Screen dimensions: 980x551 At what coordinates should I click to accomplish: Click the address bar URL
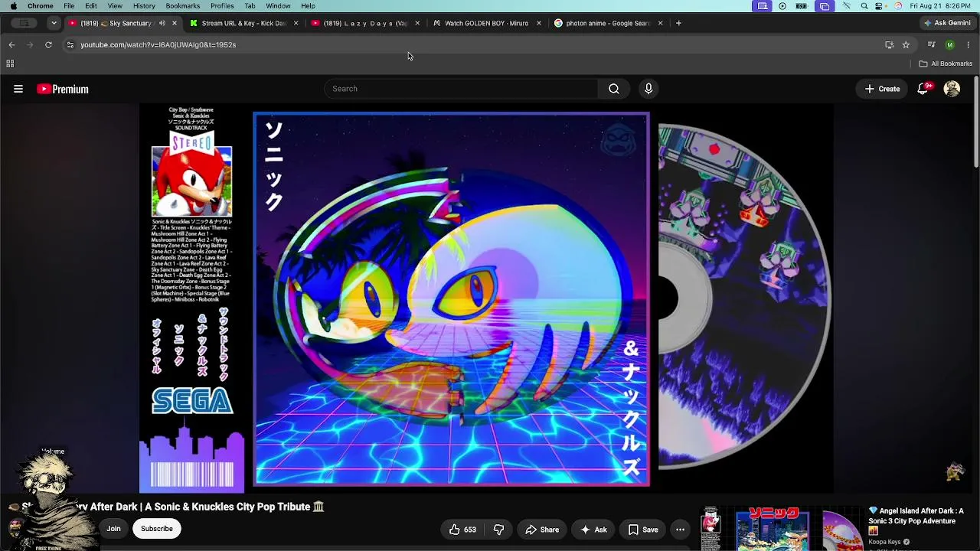point(158,45)
